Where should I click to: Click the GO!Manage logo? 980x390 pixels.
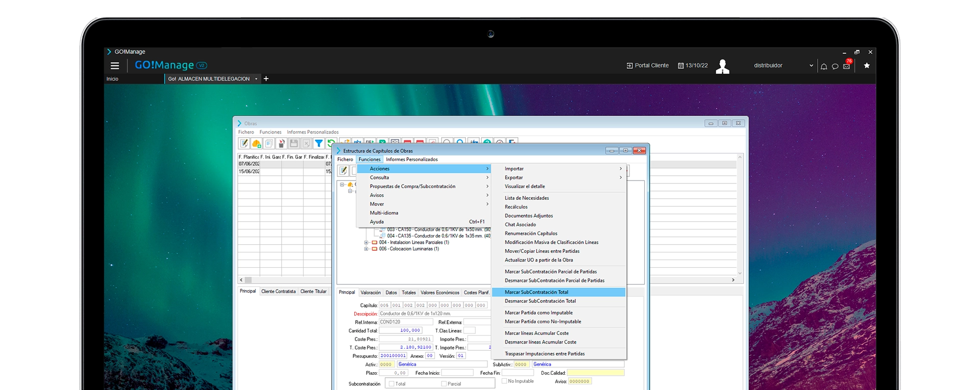[x=170, y=65]
